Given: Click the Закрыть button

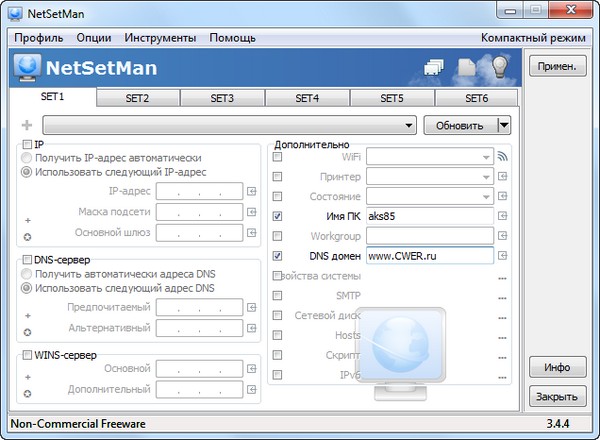Looking at the screenshot, I should point(558,396).
